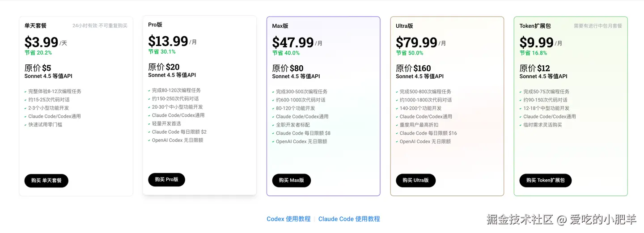Click the checkmark beside 完成80-120次编程任务
The height and width of the screenshot is (233, 644).
149,91
